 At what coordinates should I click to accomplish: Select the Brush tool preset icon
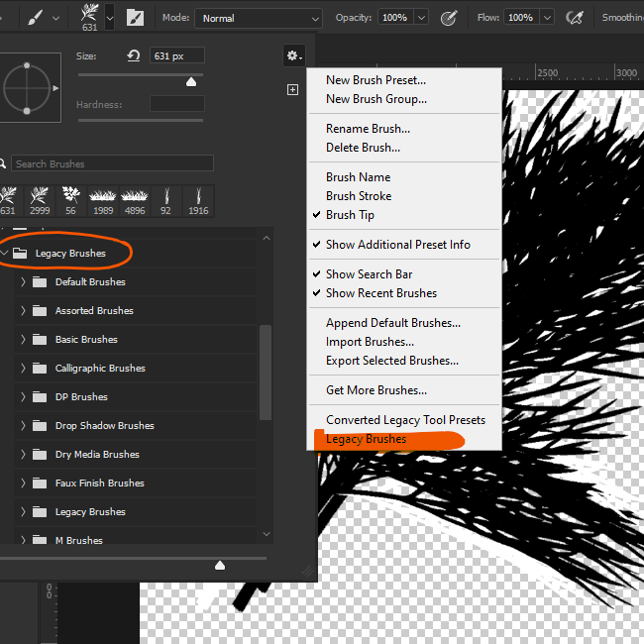36,18
